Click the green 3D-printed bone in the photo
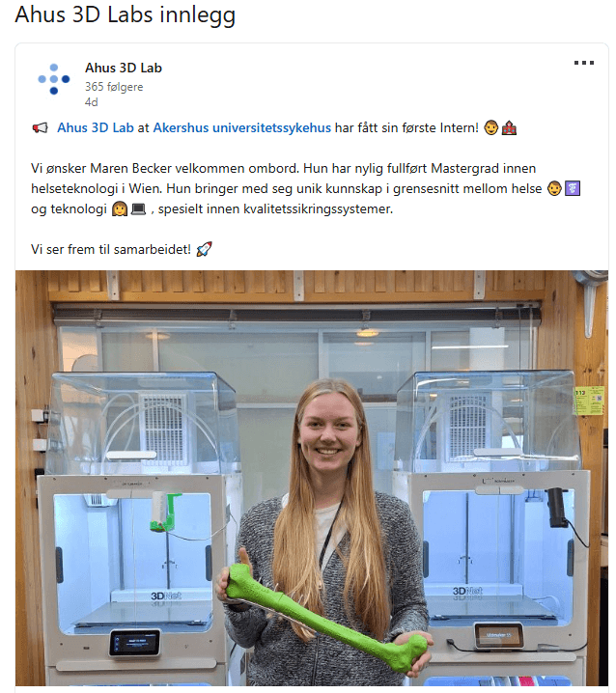Screen dimensions: 616x693 click(x=326, y=615)
